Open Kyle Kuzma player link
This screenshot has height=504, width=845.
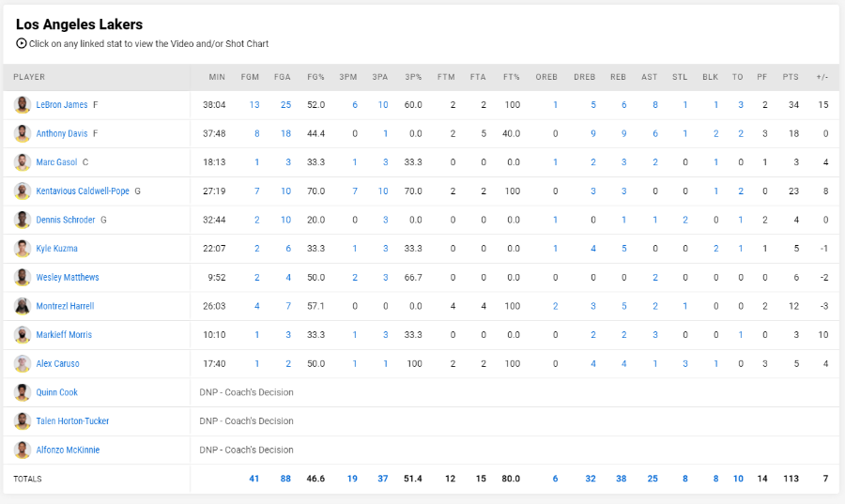[56, 248]
